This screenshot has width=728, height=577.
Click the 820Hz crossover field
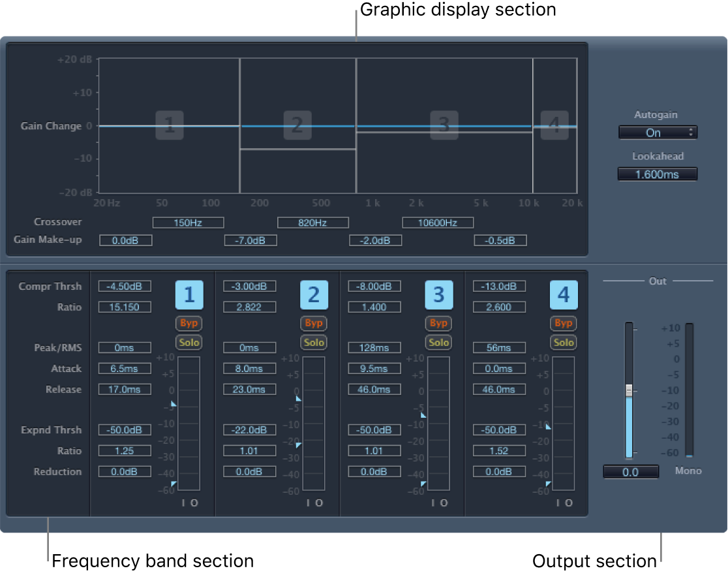pos(312,223)
